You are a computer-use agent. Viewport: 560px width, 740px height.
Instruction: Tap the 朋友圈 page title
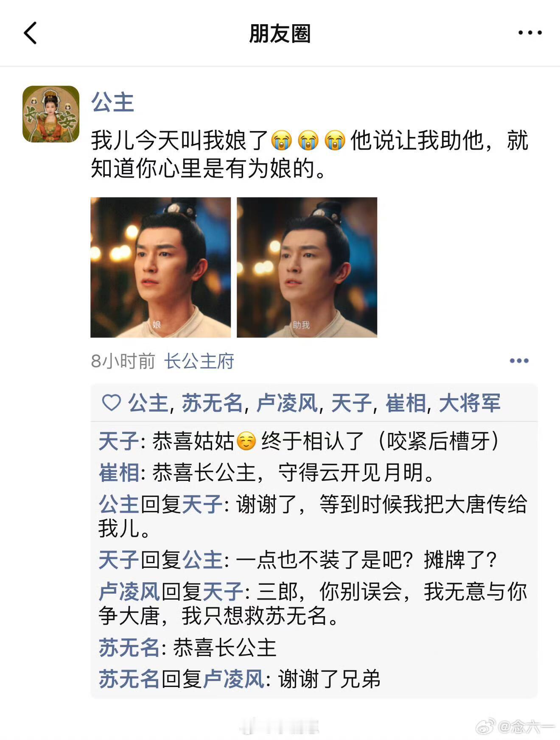click(x=280, y=34)
